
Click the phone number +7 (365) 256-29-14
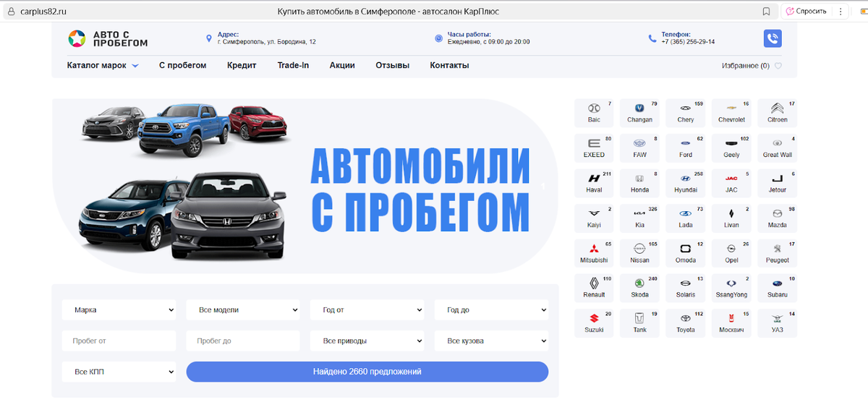click(x=688, y=42)
